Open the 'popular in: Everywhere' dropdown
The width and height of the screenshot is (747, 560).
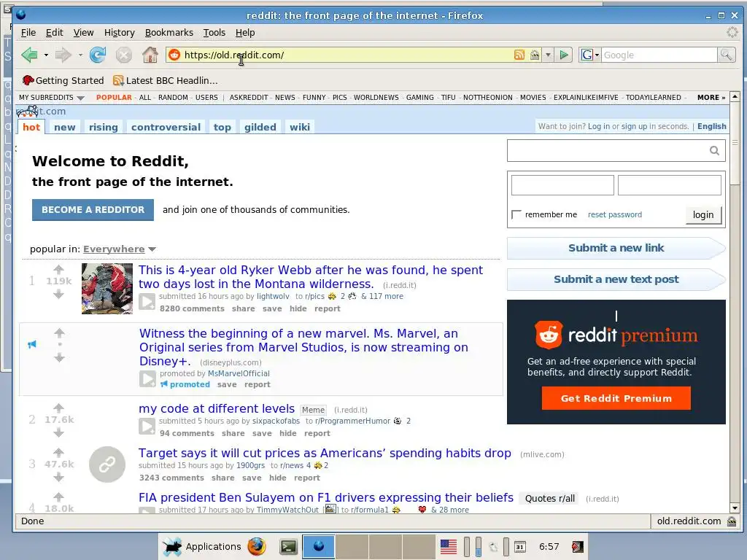(x=120, y=249)
